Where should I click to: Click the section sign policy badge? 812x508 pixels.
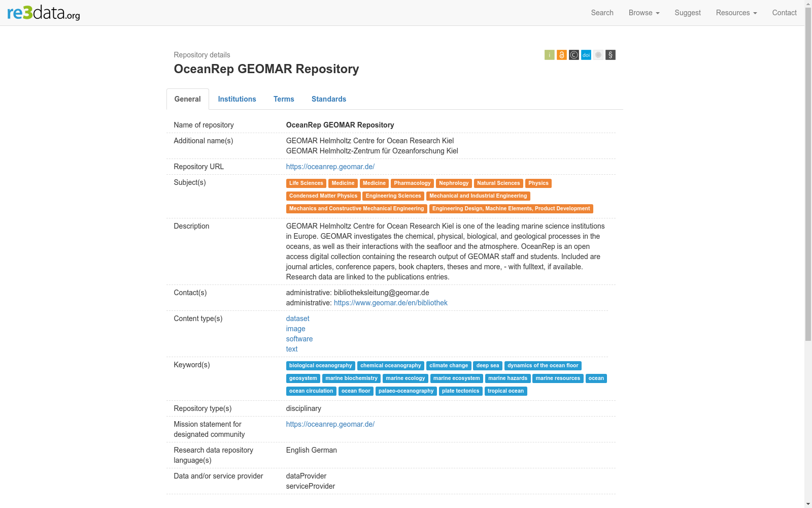(x=611, y=55)
